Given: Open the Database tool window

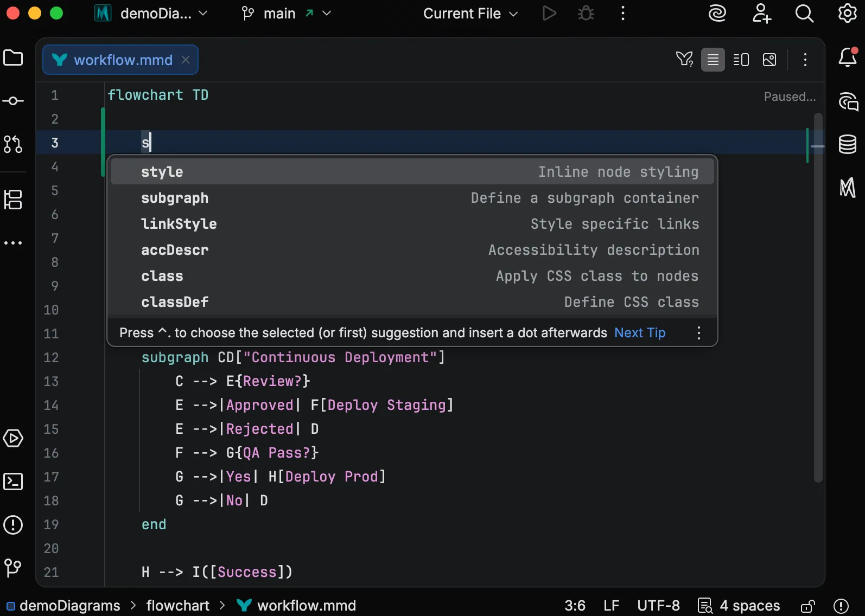Looking at the screenshot, I should (x=847, y=144).
